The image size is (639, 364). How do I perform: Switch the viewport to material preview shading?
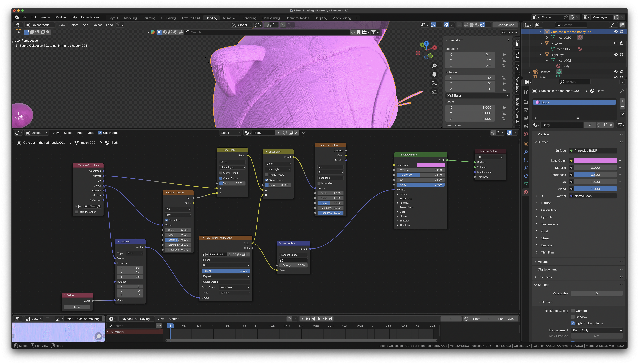coord(477,25)
